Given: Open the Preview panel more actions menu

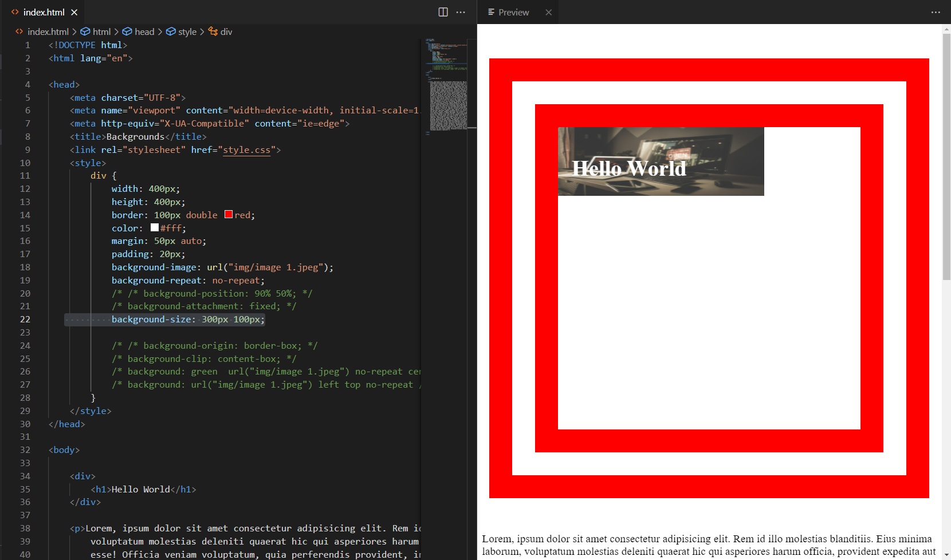Looking at the screenshot, I should (936, 12).
